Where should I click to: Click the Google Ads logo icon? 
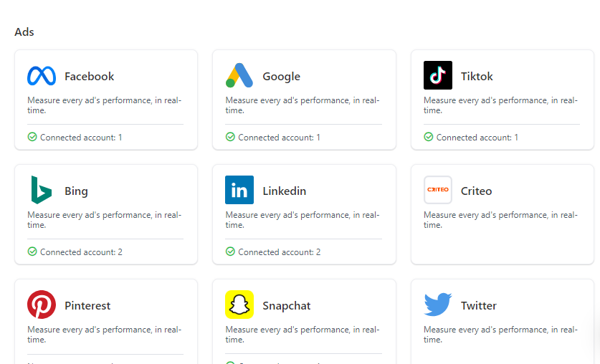pos(239,76)
